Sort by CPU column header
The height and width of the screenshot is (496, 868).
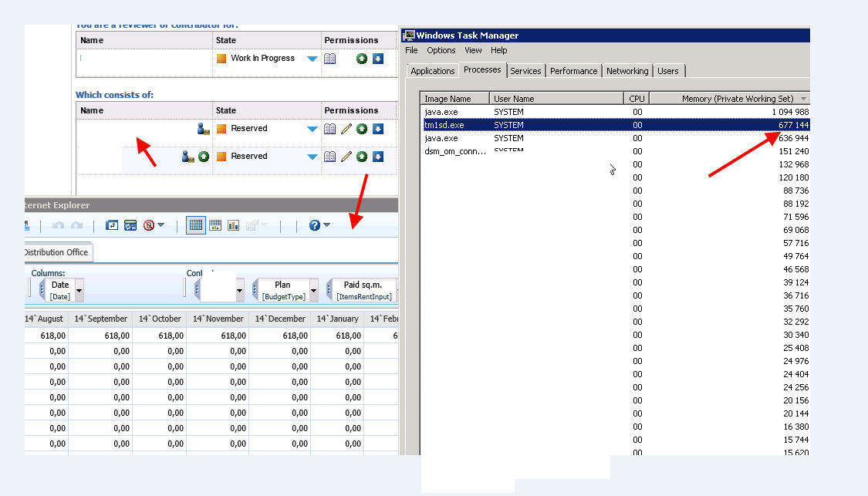637,99
